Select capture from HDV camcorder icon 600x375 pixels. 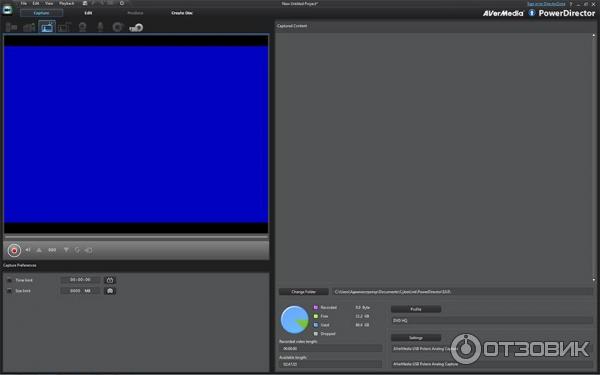pyautogui.click(x=29, y=27)
